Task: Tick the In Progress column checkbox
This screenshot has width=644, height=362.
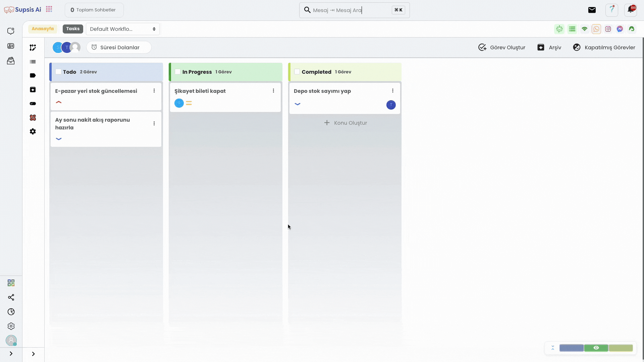Action: pos(178,72)
